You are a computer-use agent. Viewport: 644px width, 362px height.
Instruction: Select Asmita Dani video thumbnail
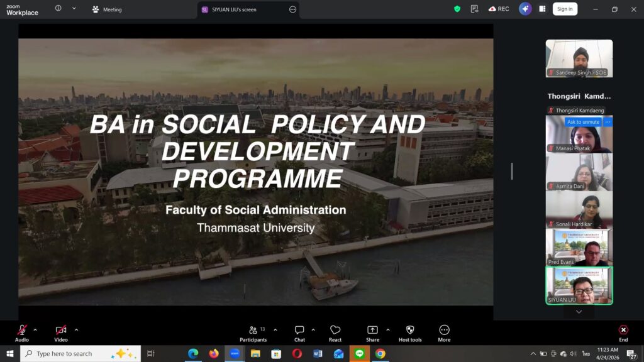point(579,172)
